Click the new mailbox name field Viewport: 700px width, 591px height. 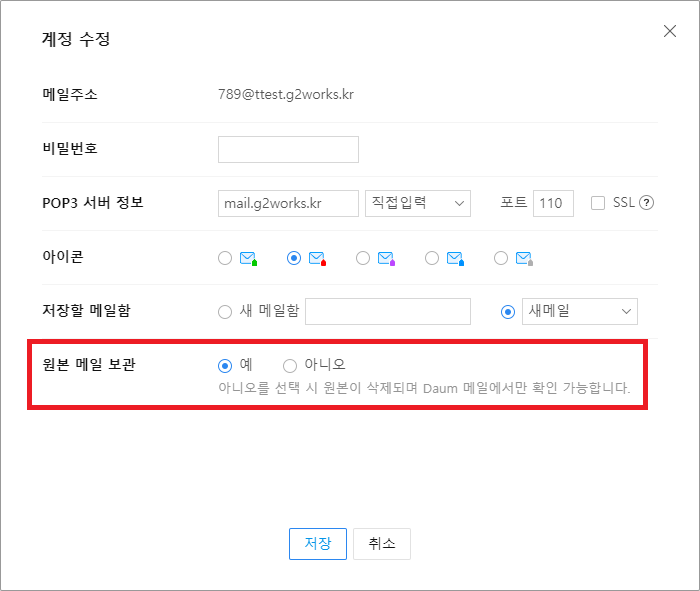(x=388, y=311)
